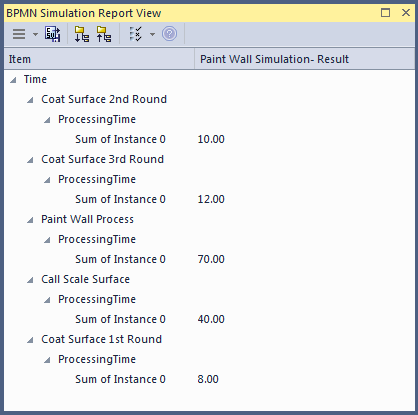Screen dimensions: 418x415
Task: Click the export report to CSV icon
Action: point(53,34)
